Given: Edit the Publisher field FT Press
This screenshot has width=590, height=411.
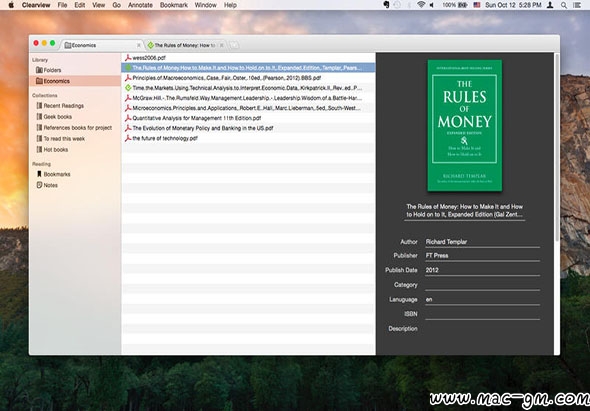Looking at the screenshot, I should tap(482, 256).
